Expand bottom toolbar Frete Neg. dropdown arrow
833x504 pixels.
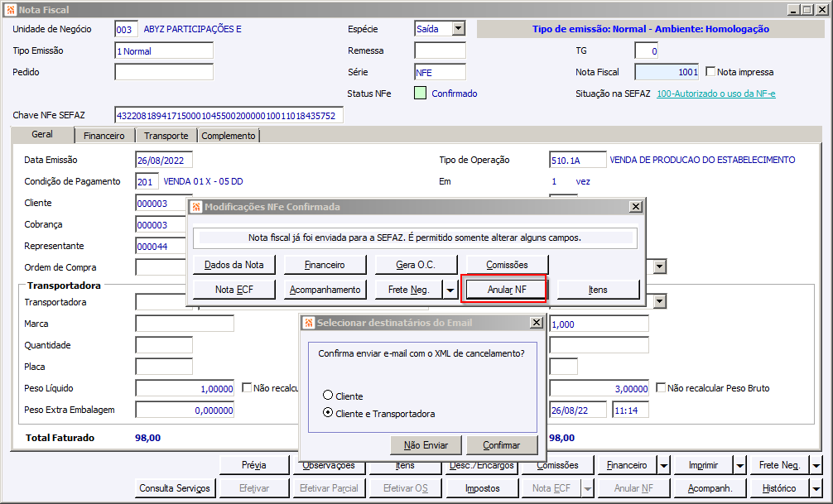point(816,465)
